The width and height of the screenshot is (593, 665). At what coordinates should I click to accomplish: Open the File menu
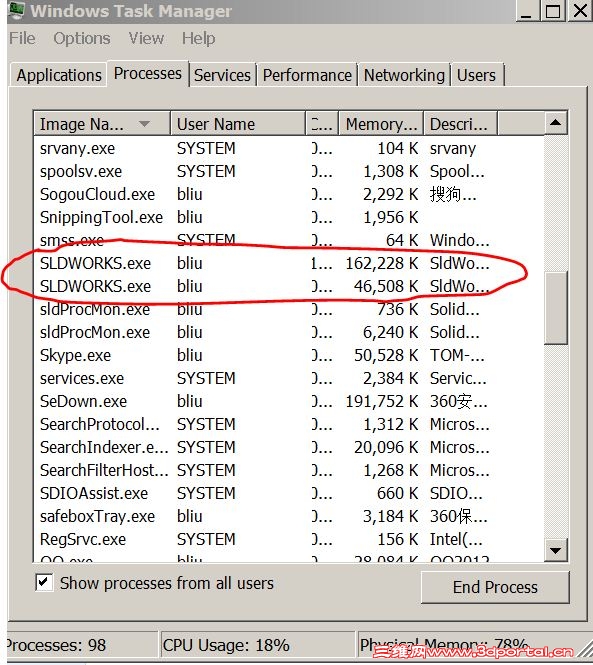point(22,38)
